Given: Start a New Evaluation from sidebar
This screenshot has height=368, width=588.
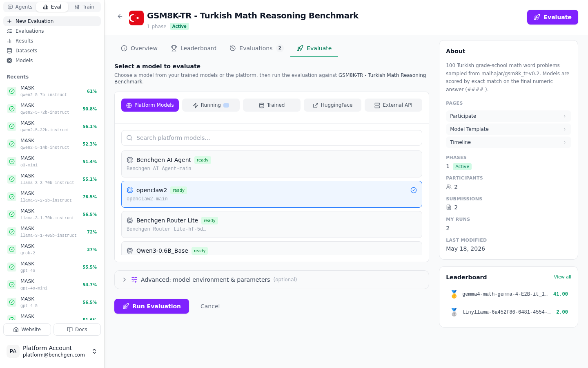Looking at the screenshot, I should point(52,21).
